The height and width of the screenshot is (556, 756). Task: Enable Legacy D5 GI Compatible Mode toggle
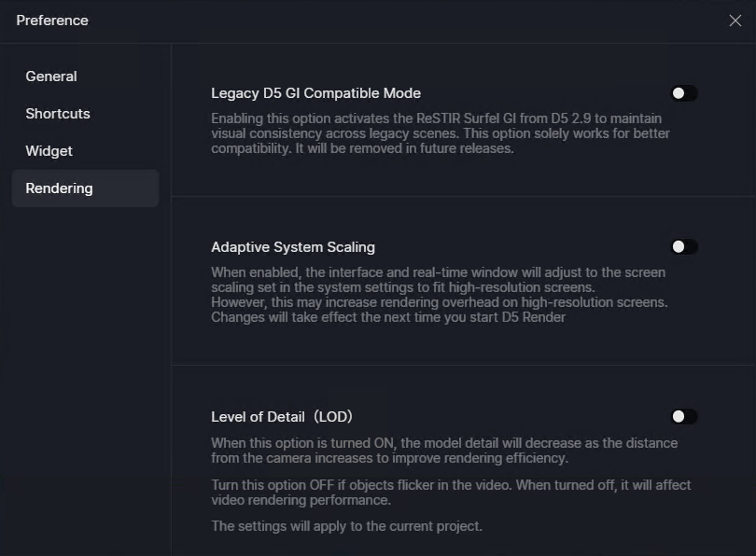(x=684, y=93)
